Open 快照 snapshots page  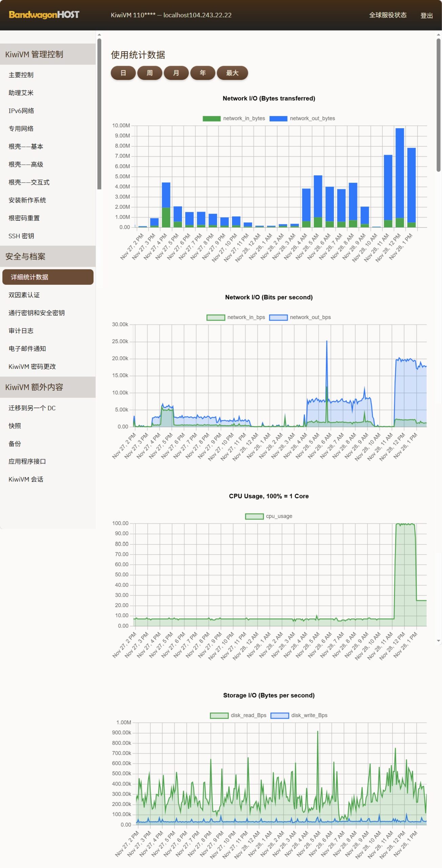(15, 426)
